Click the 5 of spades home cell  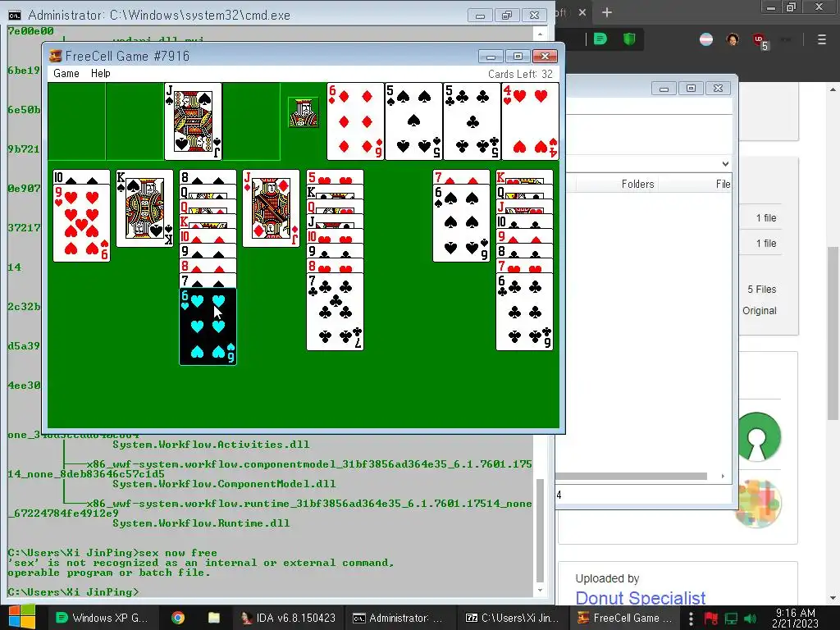coord(413,121)
